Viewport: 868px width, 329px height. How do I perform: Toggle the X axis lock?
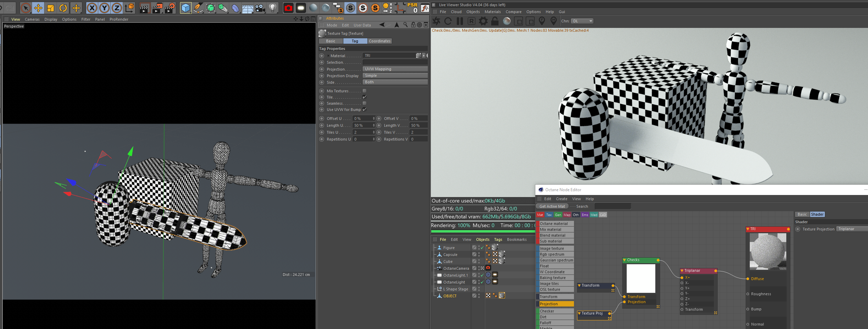coord(92,8)
